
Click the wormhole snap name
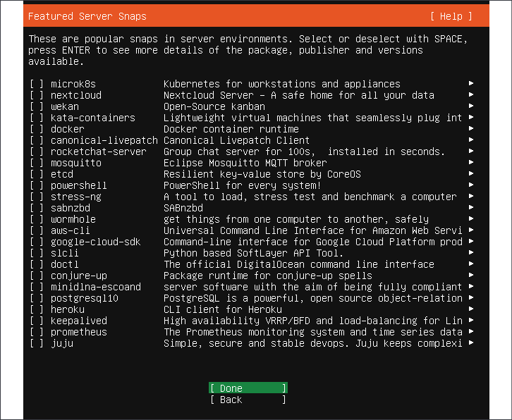click(73, 219)
